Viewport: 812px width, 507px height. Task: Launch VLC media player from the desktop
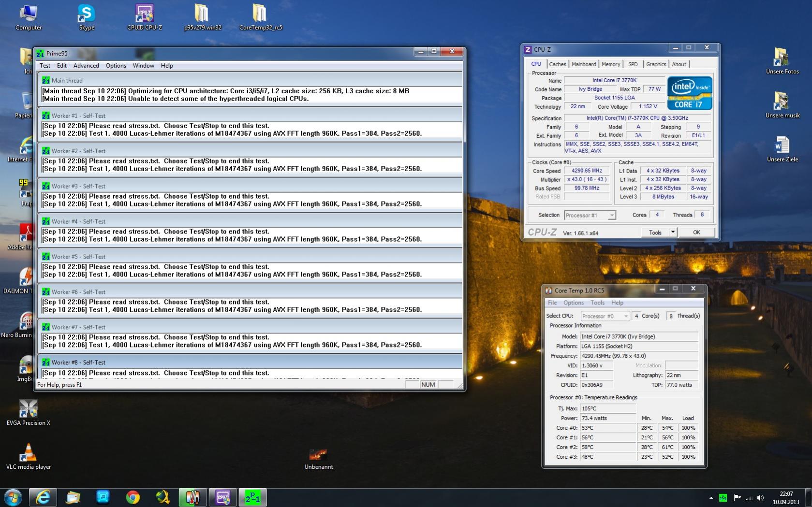[29, 457]
